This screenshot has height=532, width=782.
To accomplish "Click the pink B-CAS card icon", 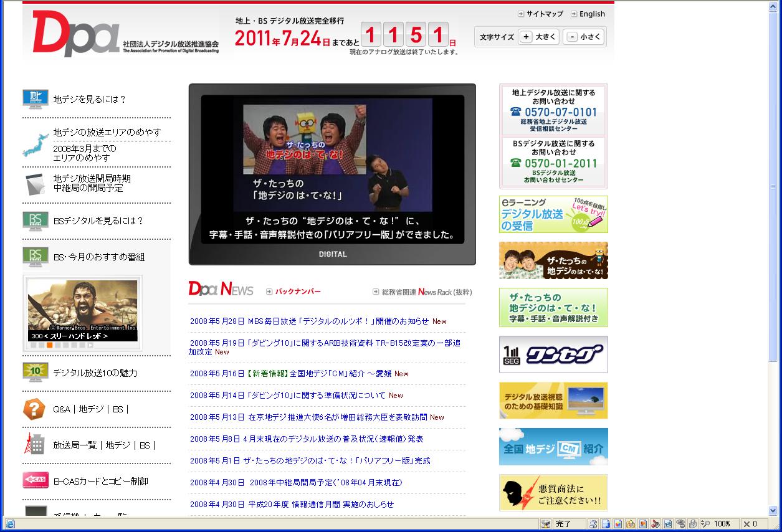I will 36,480.
